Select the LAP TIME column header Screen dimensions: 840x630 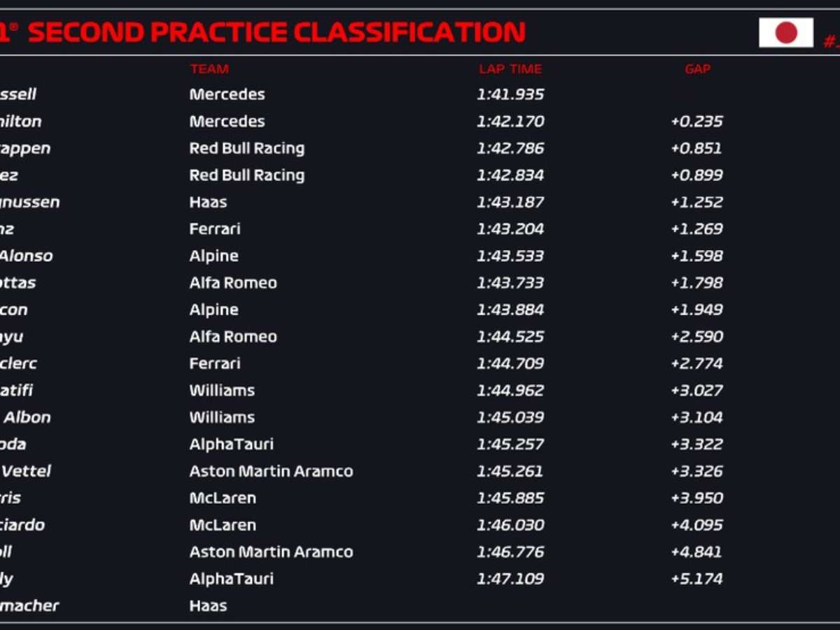[510, 69]
